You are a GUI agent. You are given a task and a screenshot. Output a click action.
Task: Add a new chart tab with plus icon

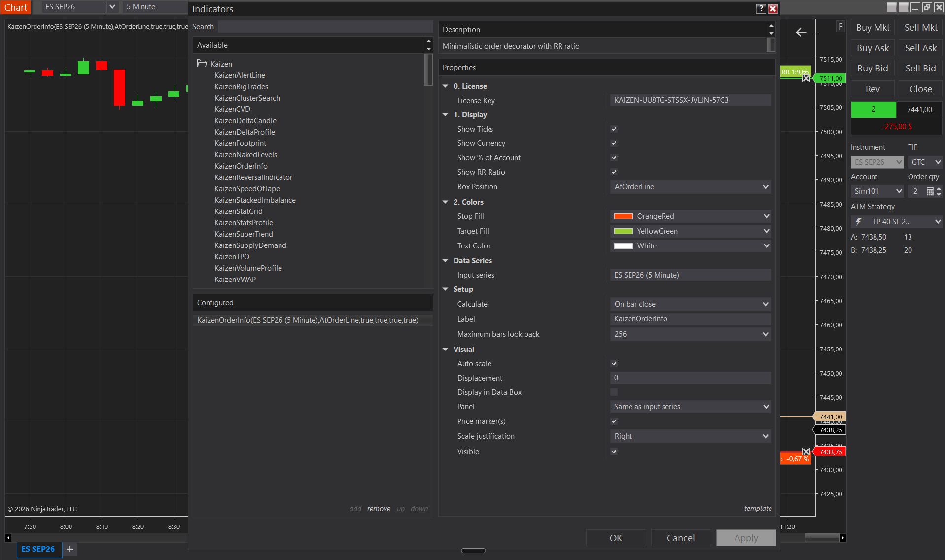point(70,549)
